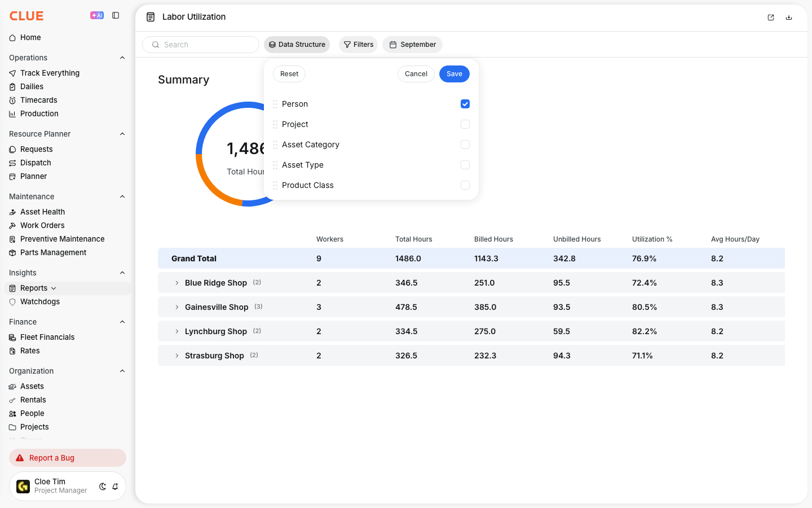
Task: Tick the Asset Type checkbox
Action: 465,165
